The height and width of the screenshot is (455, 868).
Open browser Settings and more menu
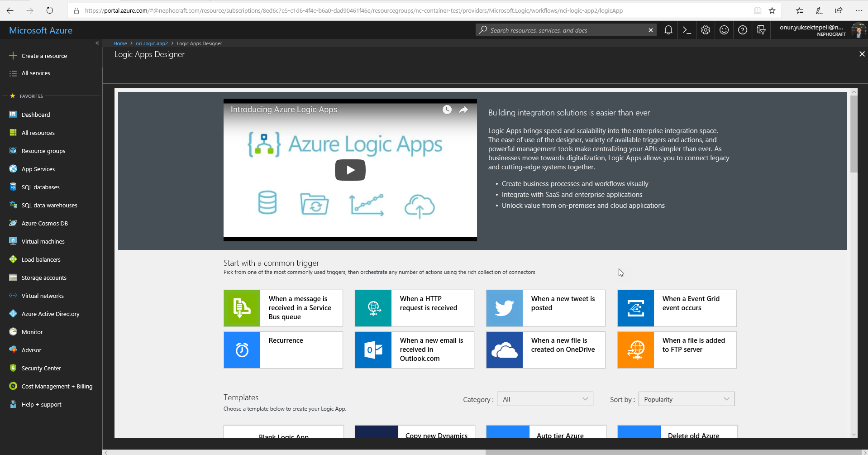(858, 10)
